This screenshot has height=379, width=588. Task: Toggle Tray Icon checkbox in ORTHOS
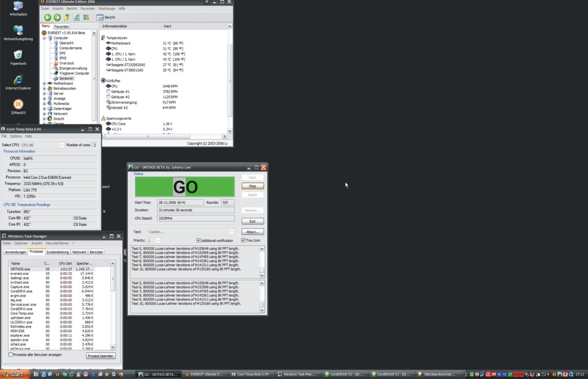click(243, 240)
